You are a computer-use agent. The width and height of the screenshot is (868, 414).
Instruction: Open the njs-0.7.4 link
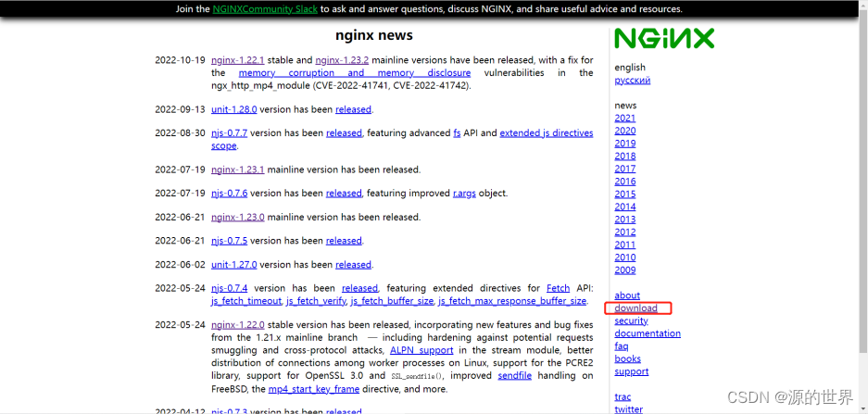(x=229, y=288)
